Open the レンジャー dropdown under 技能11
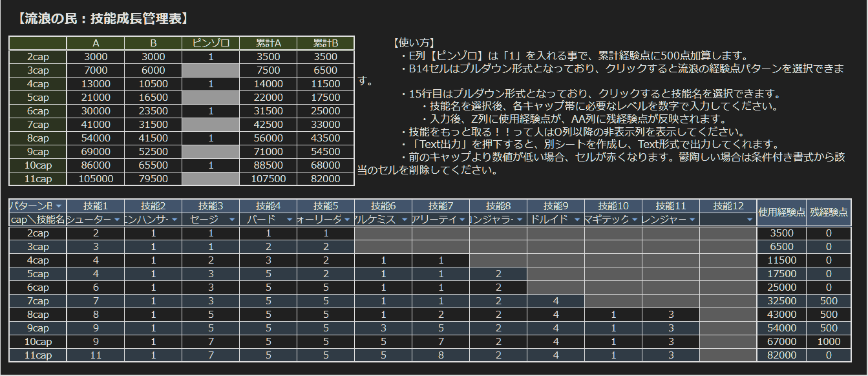 [693, 220]
